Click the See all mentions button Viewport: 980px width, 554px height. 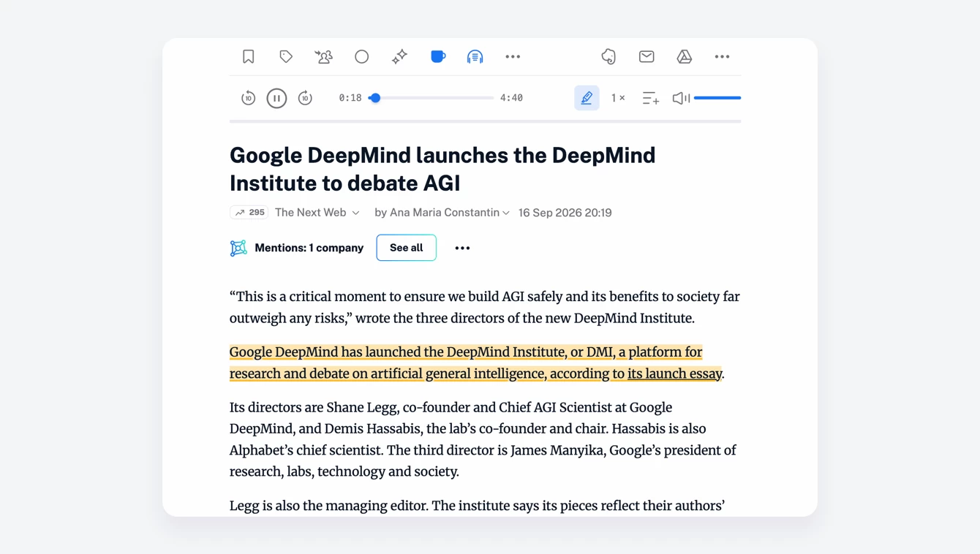[407, 248]
